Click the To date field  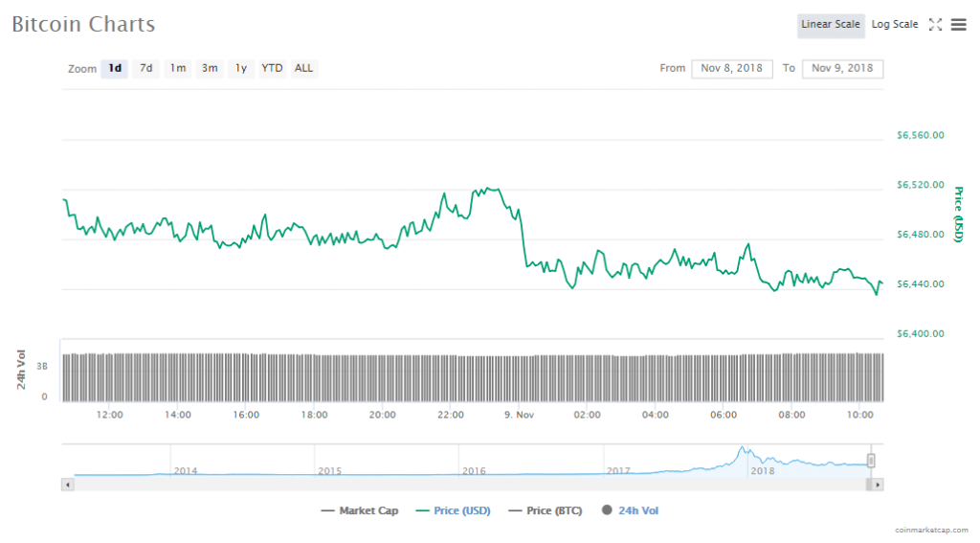click(842, 68)
